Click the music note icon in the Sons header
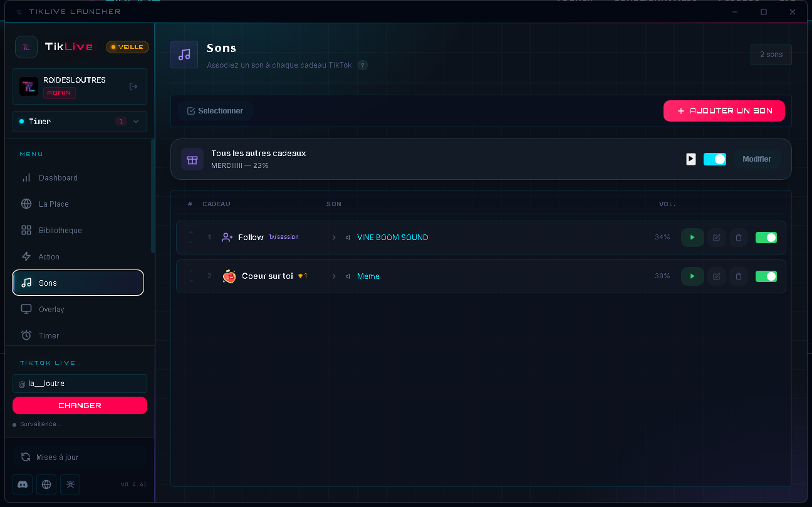 [x=184, y=55]
